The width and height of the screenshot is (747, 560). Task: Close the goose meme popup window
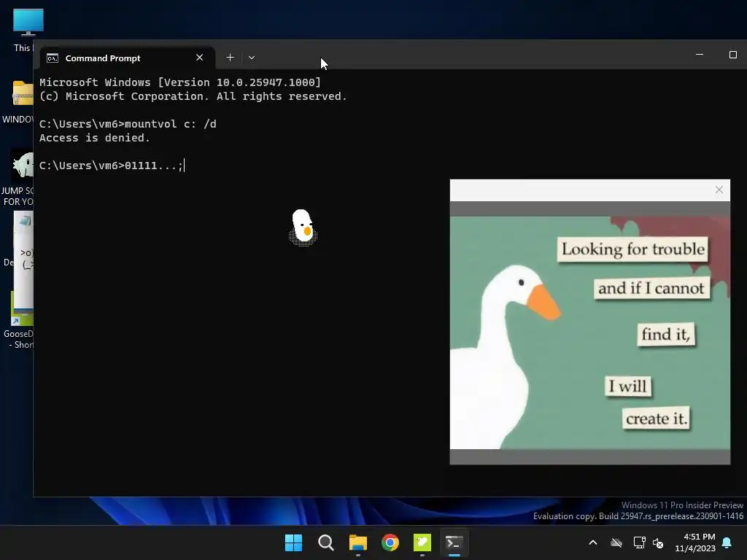(719, 190)
